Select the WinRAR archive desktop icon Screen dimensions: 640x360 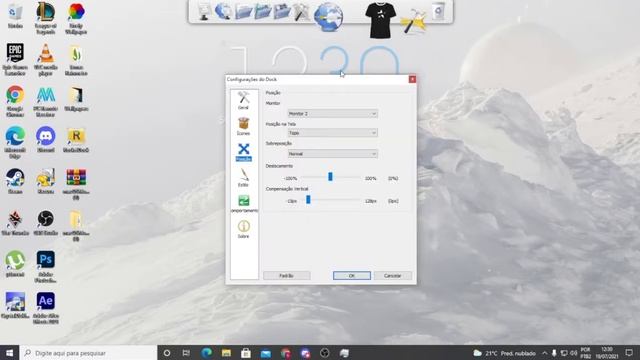click(x=76, y=184)
